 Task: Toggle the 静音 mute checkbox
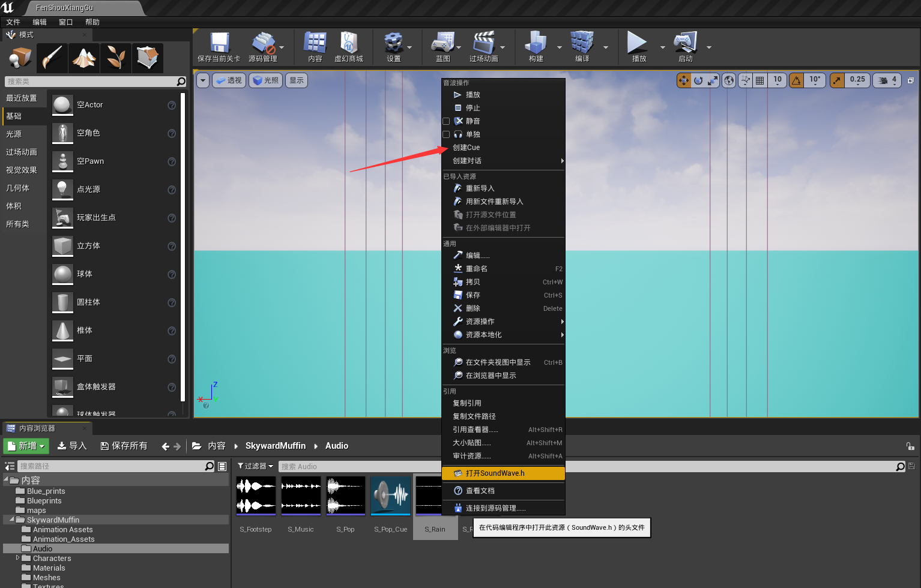(446, 121)
